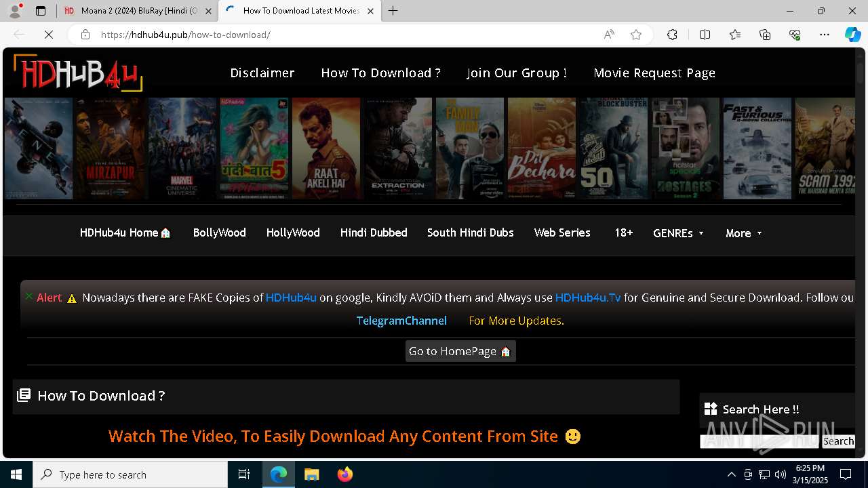The height and width of the screenshot is (488, 868).
Task: Click the sidebar Search button
Action: [x=838, y=441]
